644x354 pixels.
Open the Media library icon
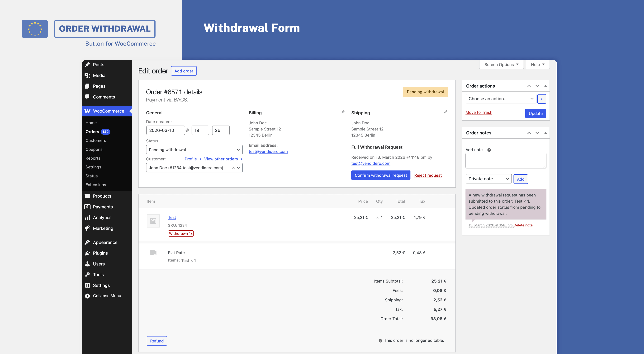(x=87, y=75)
